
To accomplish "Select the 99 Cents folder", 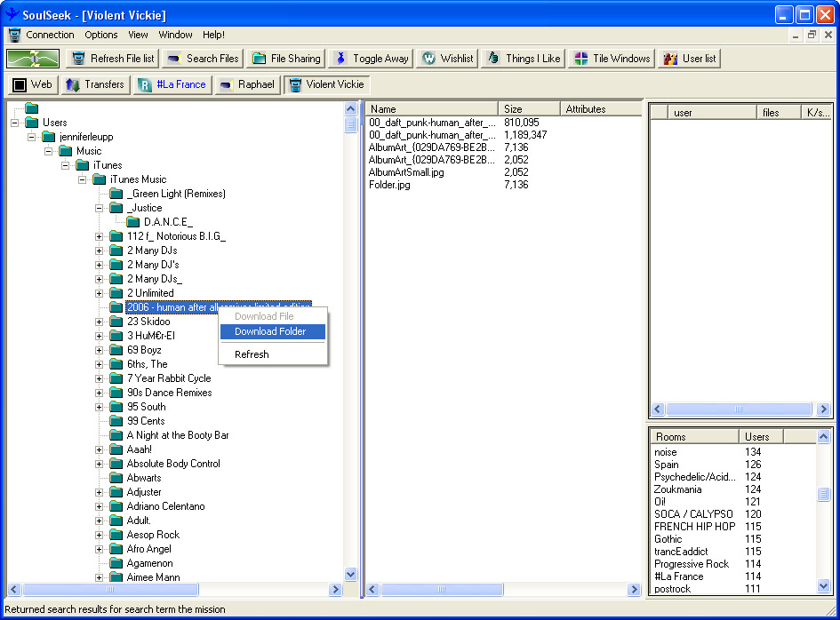I will [146, 421].
